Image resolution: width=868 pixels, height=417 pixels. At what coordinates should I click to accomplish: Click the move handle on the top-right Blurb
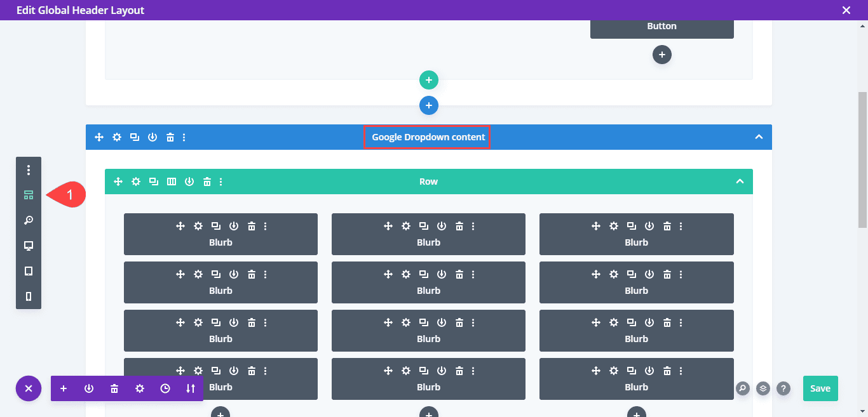(596, 226)
